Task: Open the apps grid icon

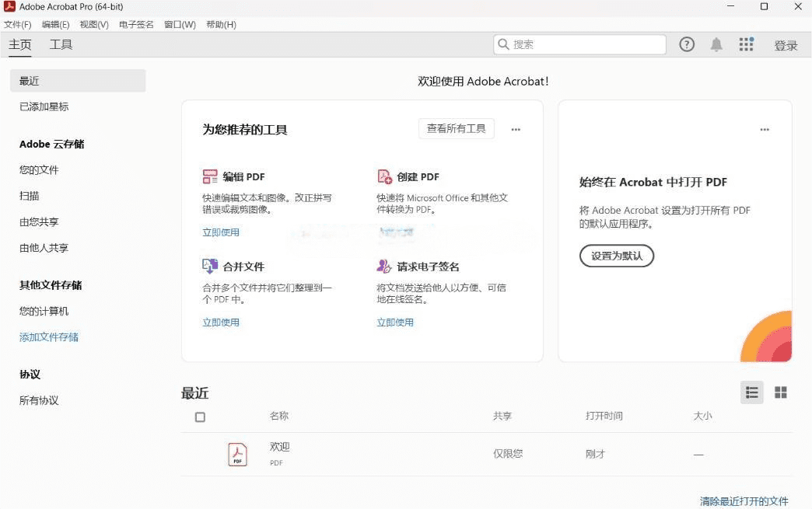Action: pyautogui.click(x=746, y=44)
